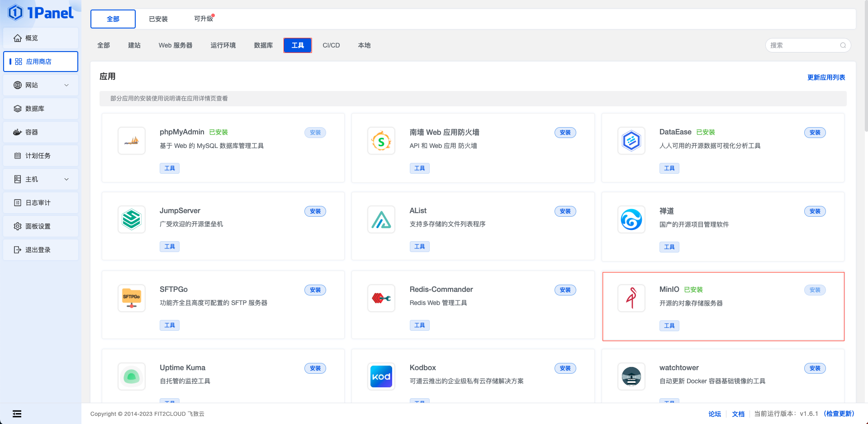Collapse the sidebar with the bottom menu icon

[17, 414]
